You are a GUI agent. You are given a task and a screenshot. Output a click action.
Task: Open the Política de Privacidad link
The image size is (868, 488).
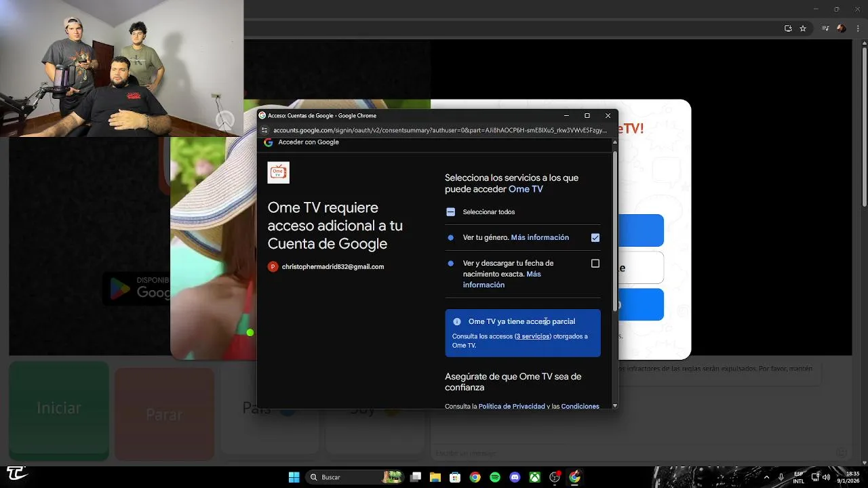pos(512,407)
